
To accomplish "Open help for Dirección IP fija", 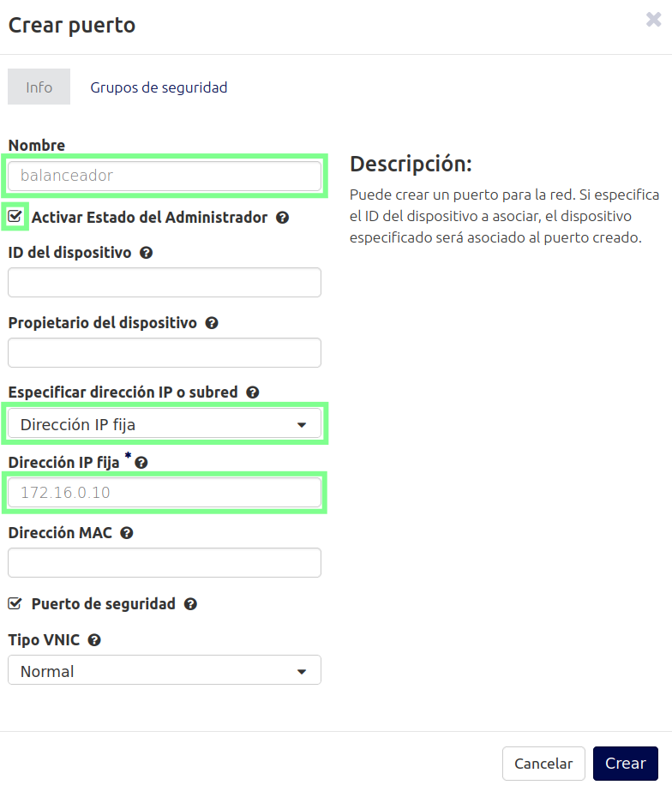I will coord(141,461).
